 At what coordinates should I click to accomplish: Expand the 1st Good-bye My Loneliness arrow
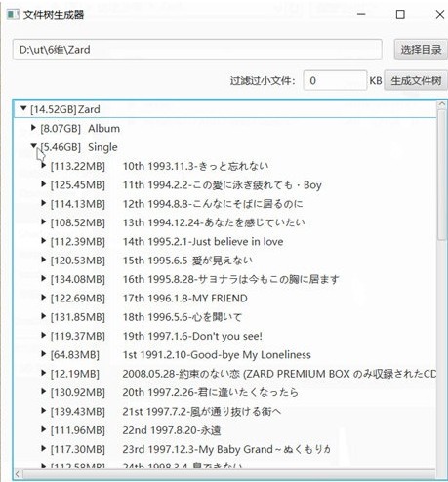tap(43, 354)
